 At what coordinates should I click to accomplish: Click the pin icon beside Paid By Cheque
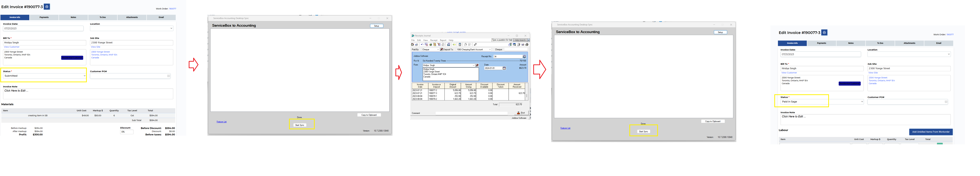pyautogui.click(x=442, y=49)
